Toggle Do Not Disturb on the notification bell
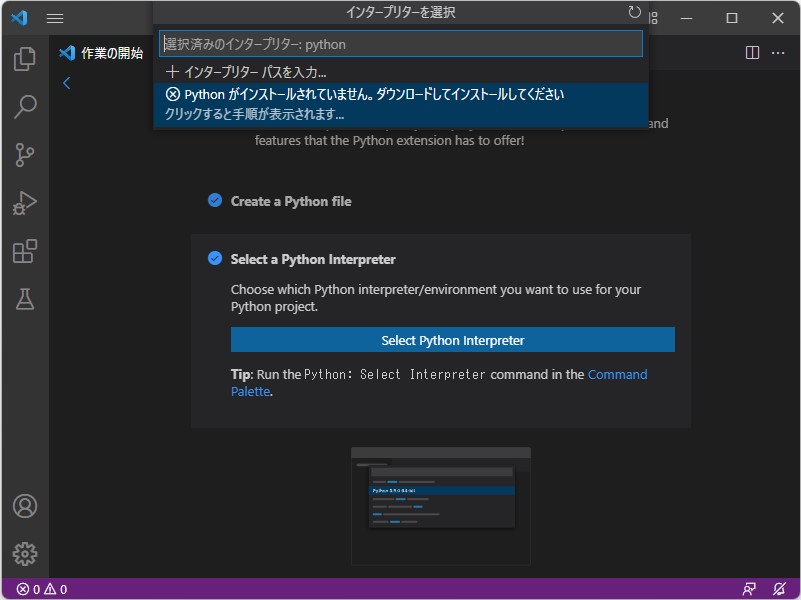 (780, 589)
